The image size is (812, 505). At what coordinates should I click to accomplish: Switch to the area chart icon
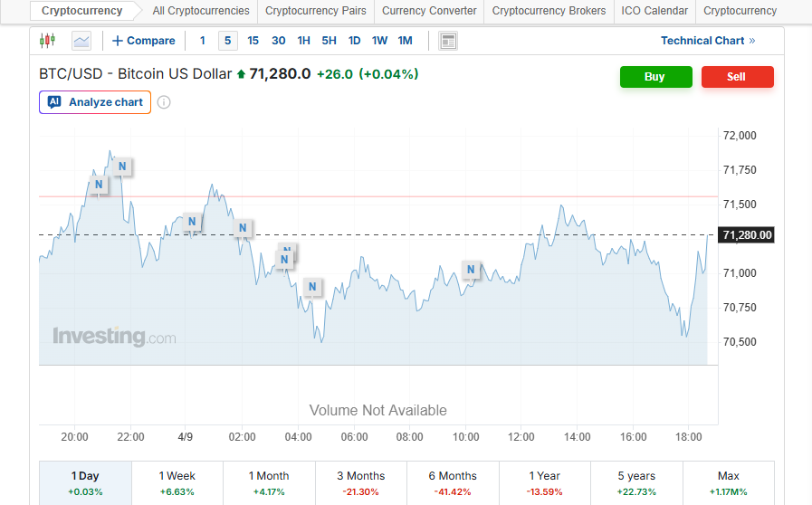coord(81,41)
